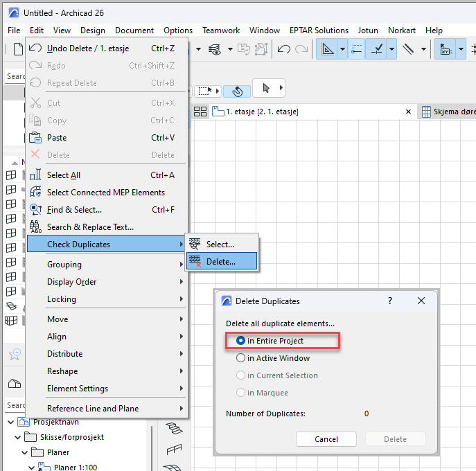476x471 pixels.
Task: Click the railing tool icon in toolbox
Action: pos(174,449)
